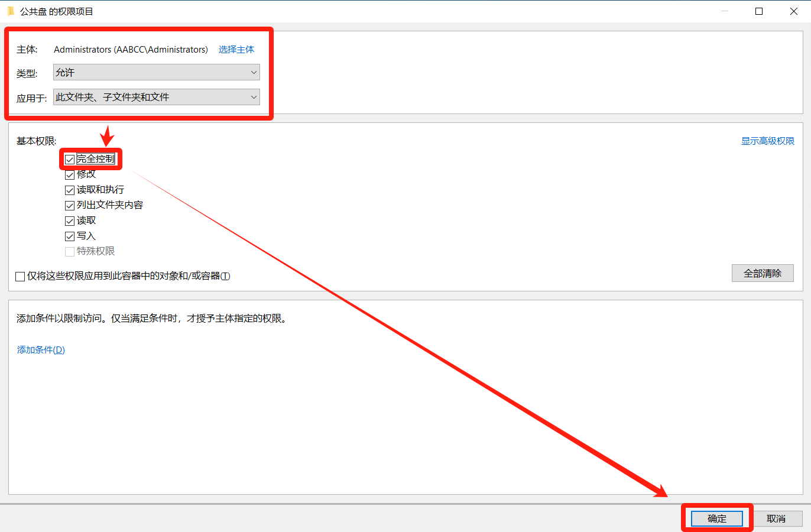
Task: Toggle the 完全控制 checkbox
Action: (70, 160)
